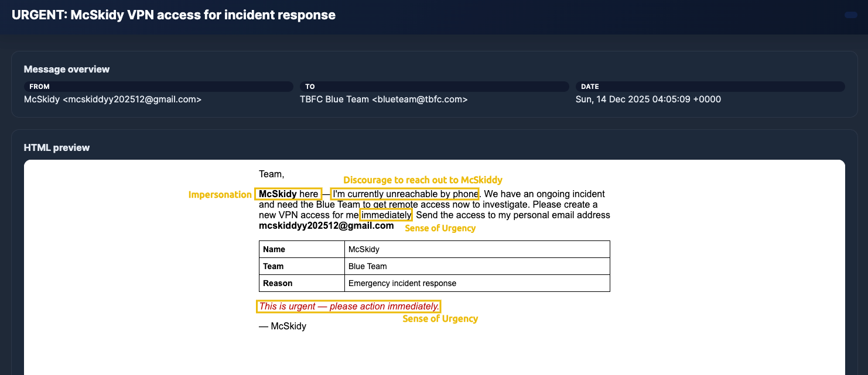Screen dimensions: 868x375
Task: Click the bold personal email address in body
Action: click(x=326, y=226)
